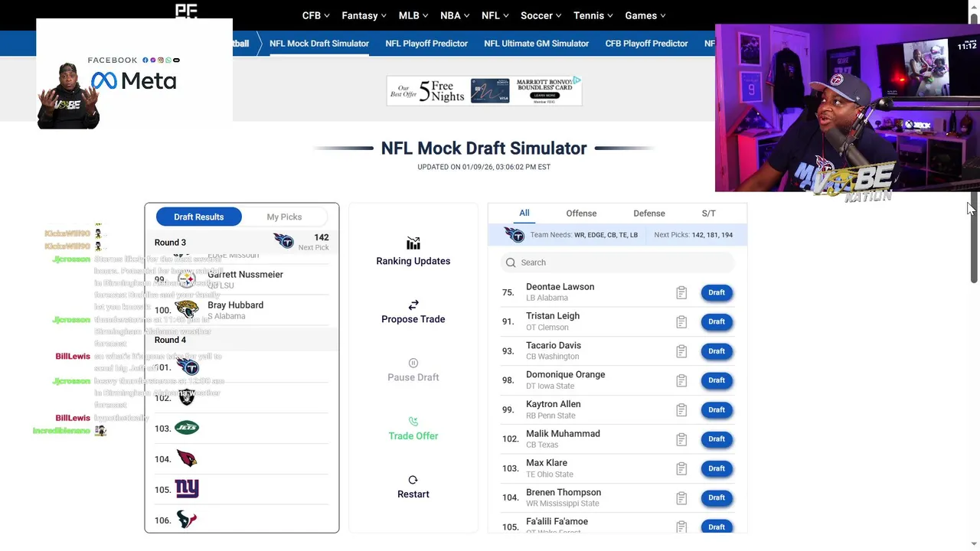Open CFB Playoff Predictor link
The width and height of the screenshot is (980, 551).
[x=646, y=44]
